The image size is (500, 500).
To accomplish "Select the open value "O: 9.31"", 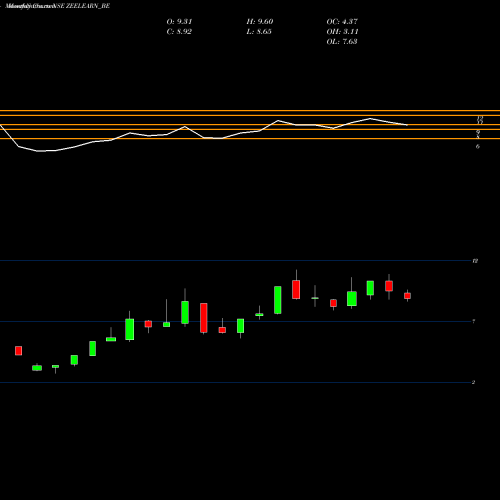I will pyautogui.click(x=179, y=22).
